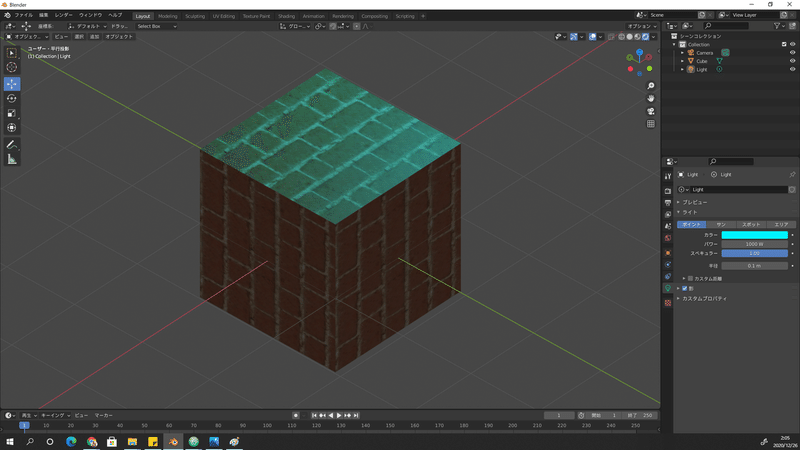Enable the custom distance checkbox
This screenshot has width=800, height=450.
coord(690,279)
